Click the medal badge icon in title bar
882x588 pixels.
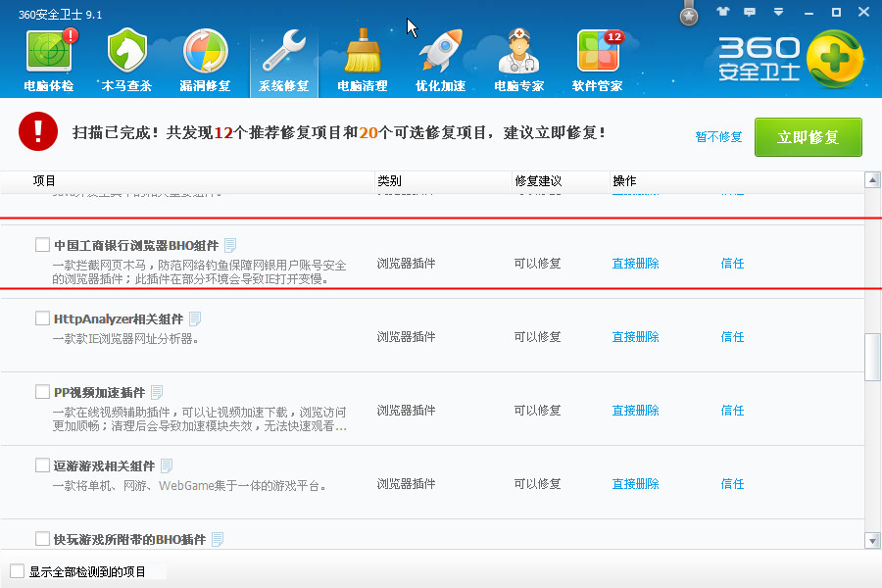(x=689, y=14)
